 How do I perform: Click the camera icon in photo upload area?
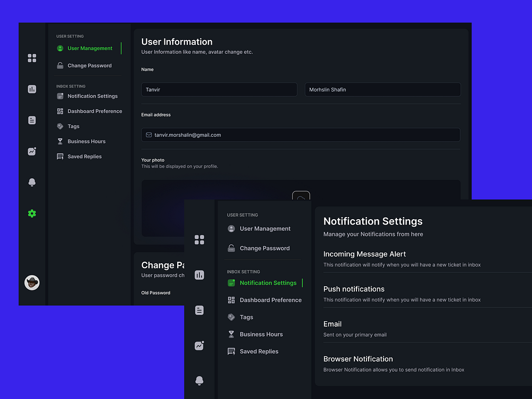(301, 196)
